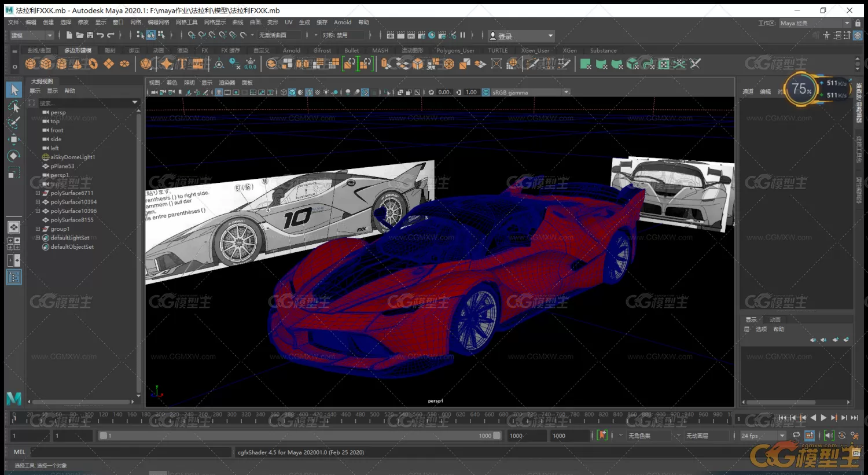Toggle select by object type mode

[150, 36]
